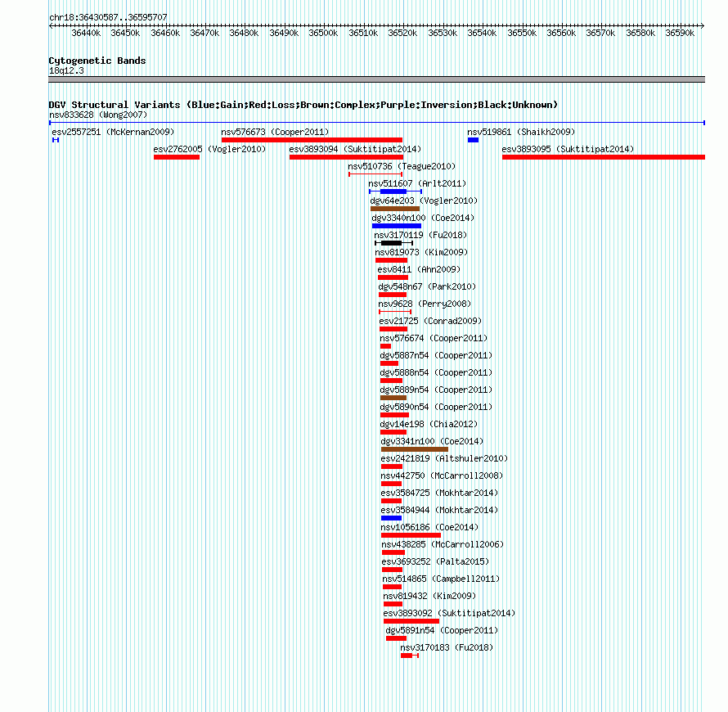Select dgv5889n54 (Cooper2011) label
This screenshot has width=728, height=712.
point(437,390)
